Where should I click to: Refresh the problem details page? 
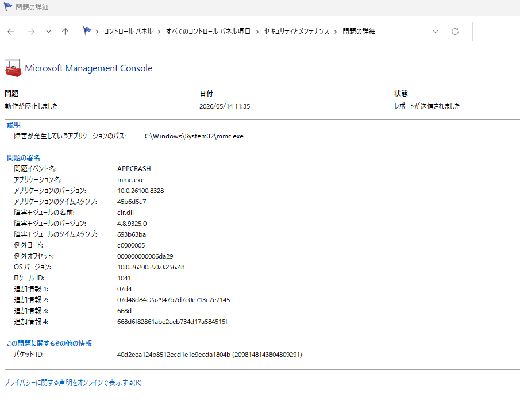pyautogui.click(x=455, y=32)
